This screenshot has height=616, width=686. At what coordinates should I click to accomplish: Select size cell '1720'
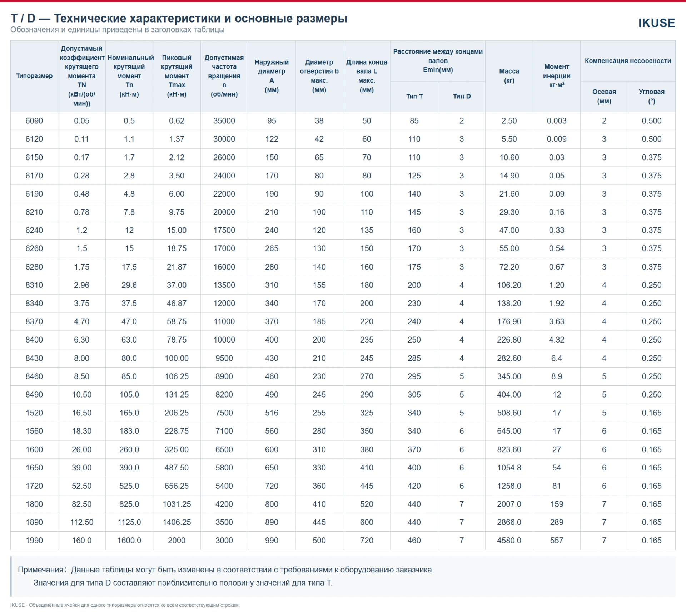34,486
